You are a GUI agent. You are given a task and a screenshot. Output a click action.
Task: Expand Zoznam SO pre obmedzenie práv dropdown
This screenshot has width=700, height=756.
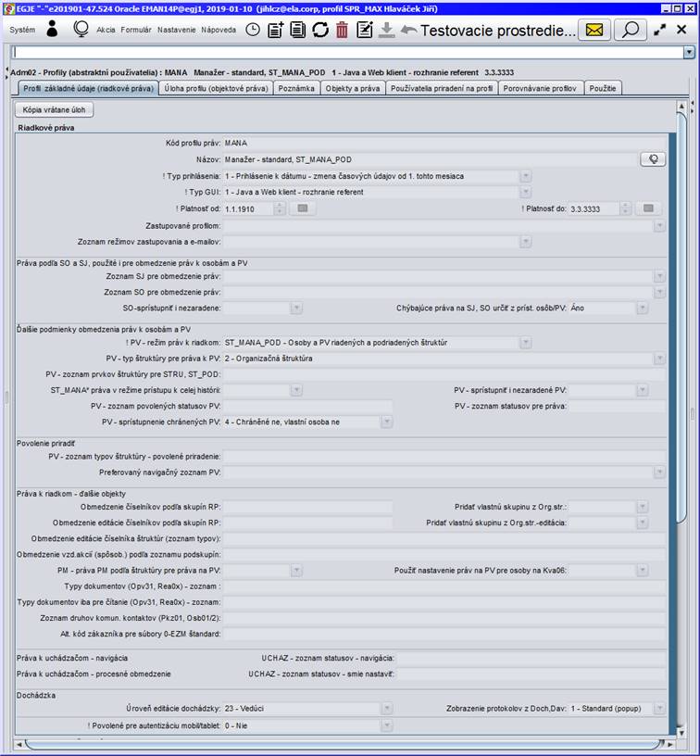coord(659,292)
